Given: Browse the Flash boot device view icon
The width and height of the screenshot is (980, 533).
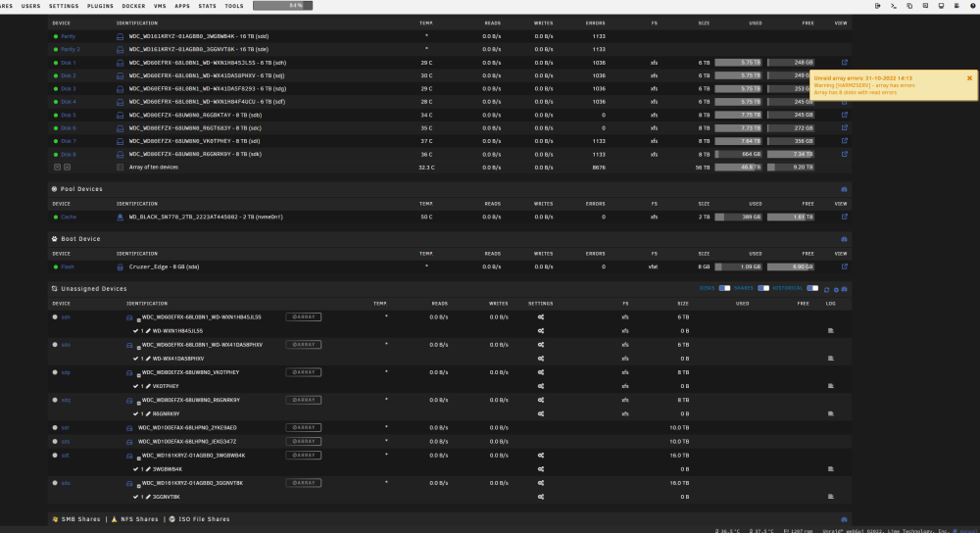Looking at the screenshot, I should coord(845,266).
